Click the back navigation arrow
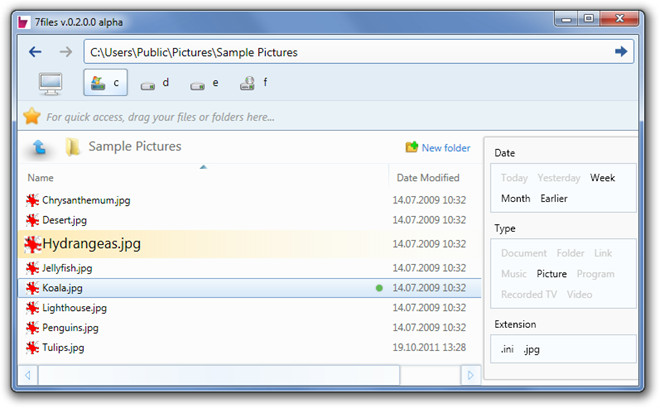This screenshot has width=660, height=408. 35,52
